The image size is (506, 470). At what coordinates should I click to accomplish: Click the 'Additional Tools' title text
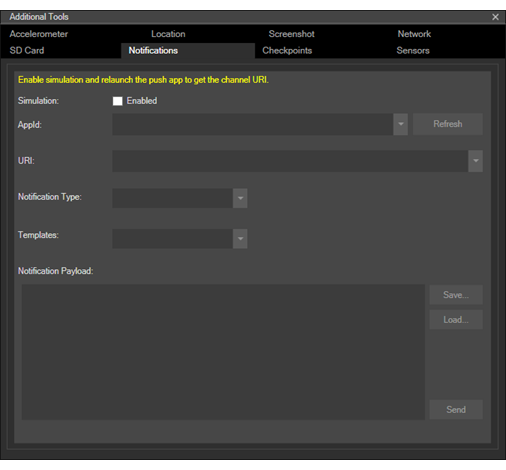(39, 17)
